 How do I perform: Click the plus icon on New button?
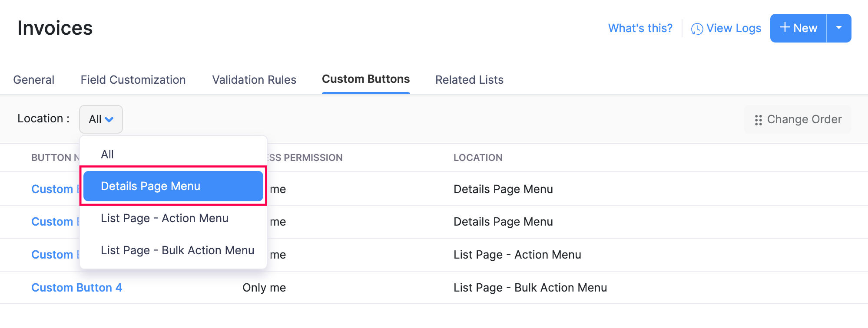click(x=785, y=28)
